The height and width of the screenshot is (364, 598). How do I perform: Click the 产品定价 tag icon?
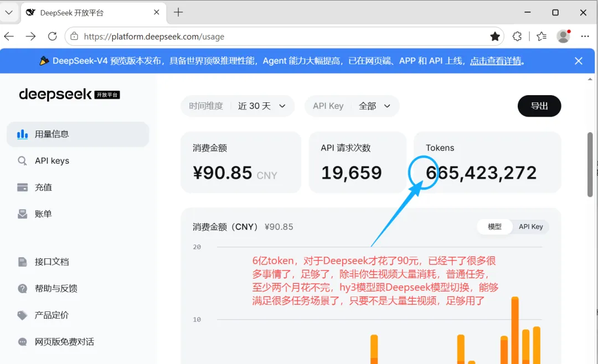(x=23, y=315)
